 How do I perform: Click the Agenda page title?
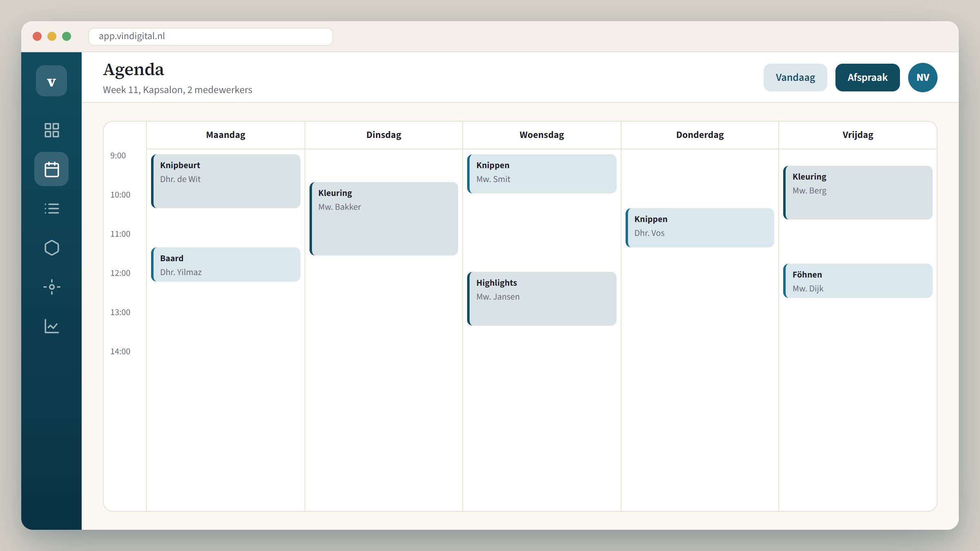[134, 70]
